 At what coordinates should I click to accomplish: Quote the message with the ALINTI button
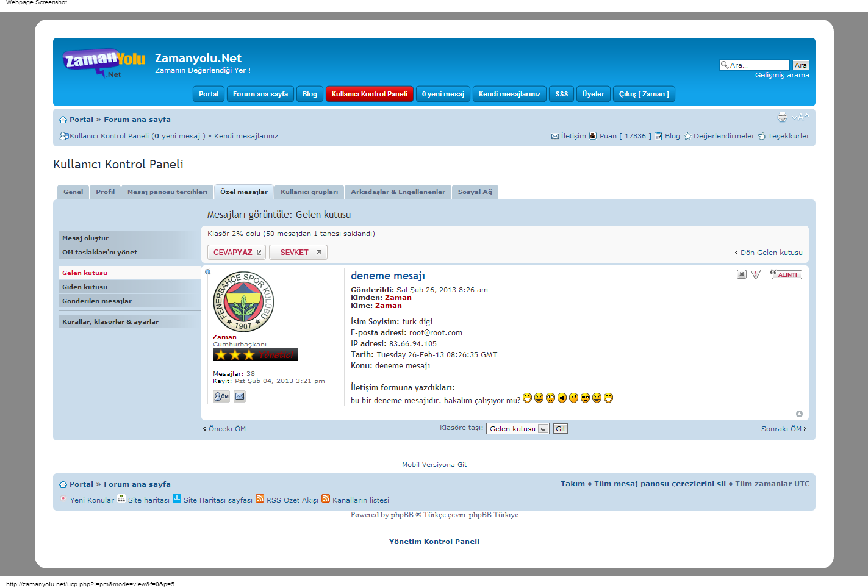click(x=786, y=274)
